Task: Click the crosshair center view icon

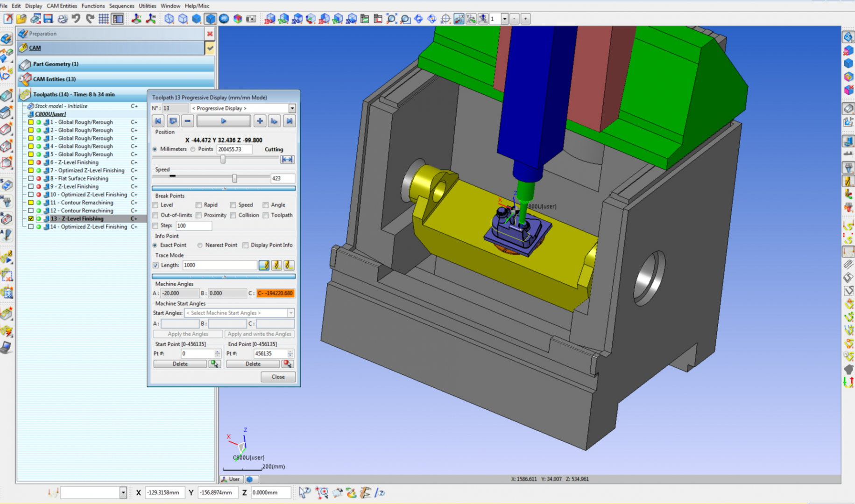Action: (445, 19)
